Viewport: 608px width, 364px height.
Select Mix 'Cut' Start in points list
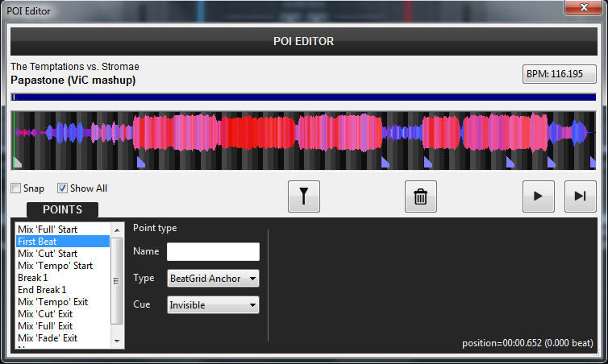coord(63,253)
